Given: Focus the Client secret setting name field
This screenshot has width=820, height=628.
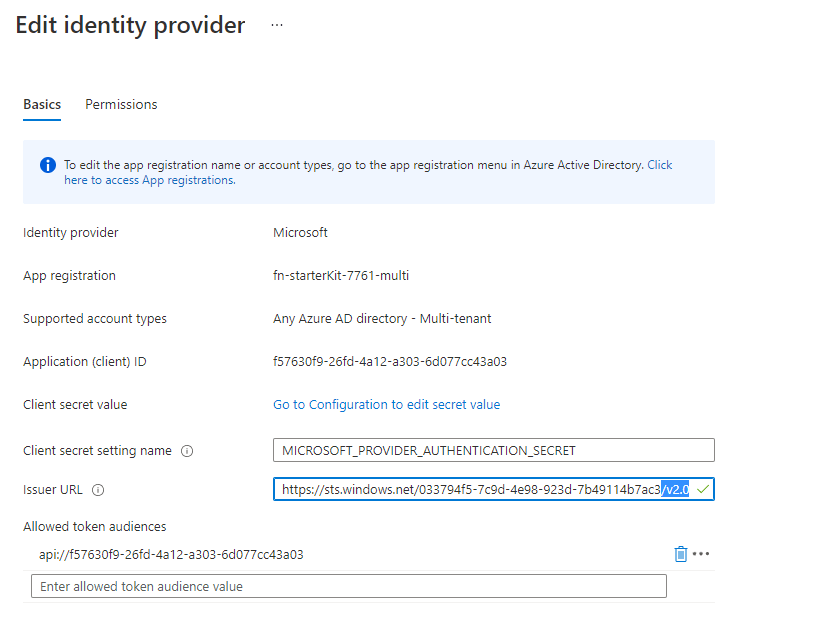Looking at the screenshot, I should pyautogui.click(x=493, y=451).
